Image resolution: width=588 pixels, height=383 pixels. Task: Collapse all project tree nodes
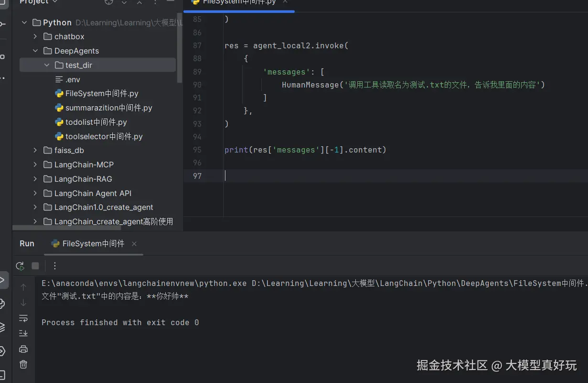139,2
